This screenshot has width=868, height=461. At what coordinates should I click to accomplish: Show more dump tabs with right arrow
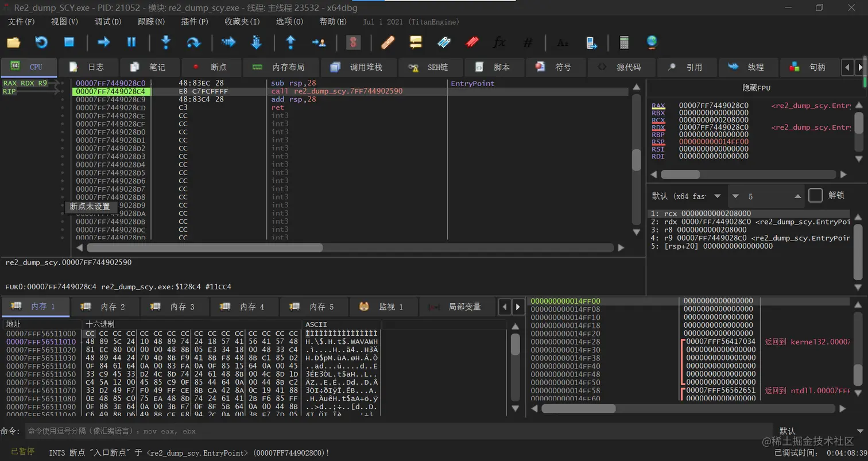pyautogui.click(x=517, y=307)
